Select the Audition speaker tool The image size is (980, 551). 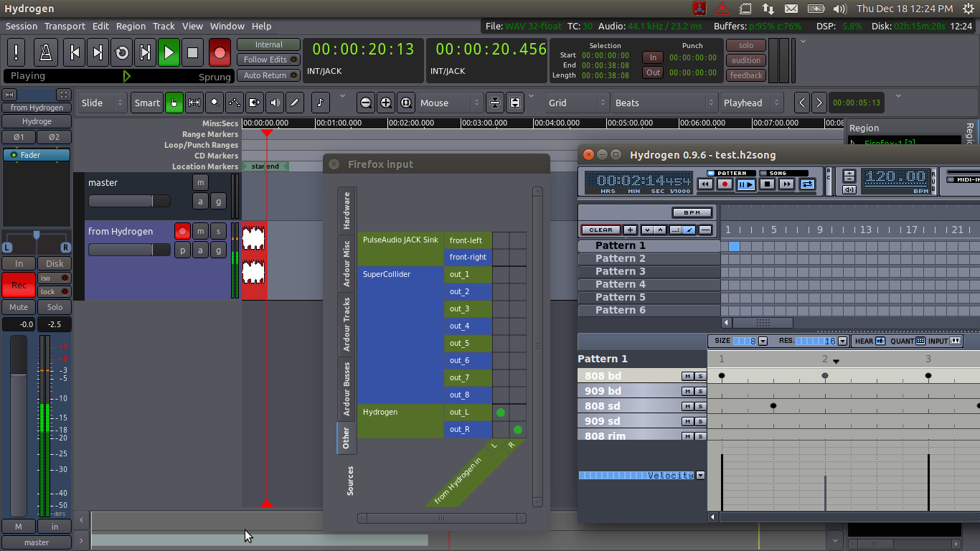275,103
